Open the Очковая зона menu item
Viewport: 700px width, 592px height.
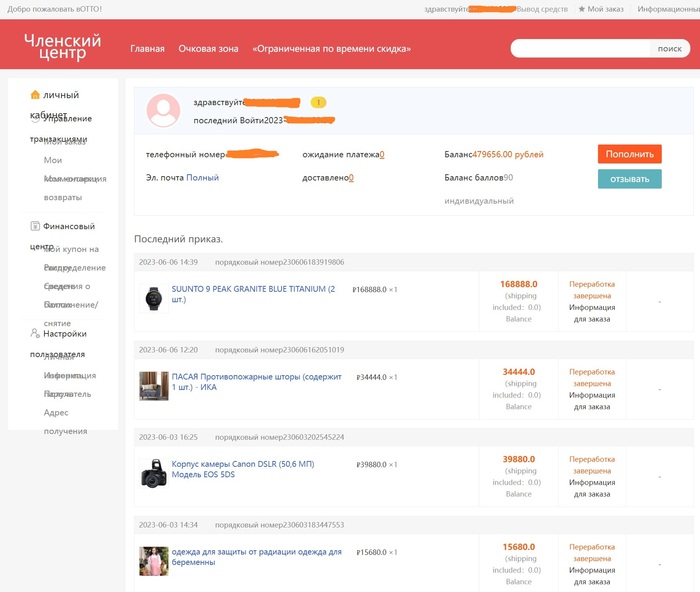click(x=208, y=49)
